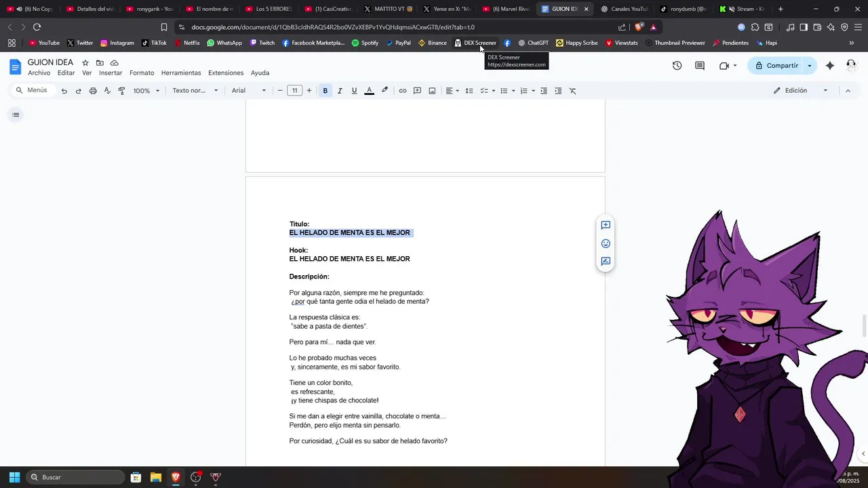Clear formatting of selected text

[572, 91]
